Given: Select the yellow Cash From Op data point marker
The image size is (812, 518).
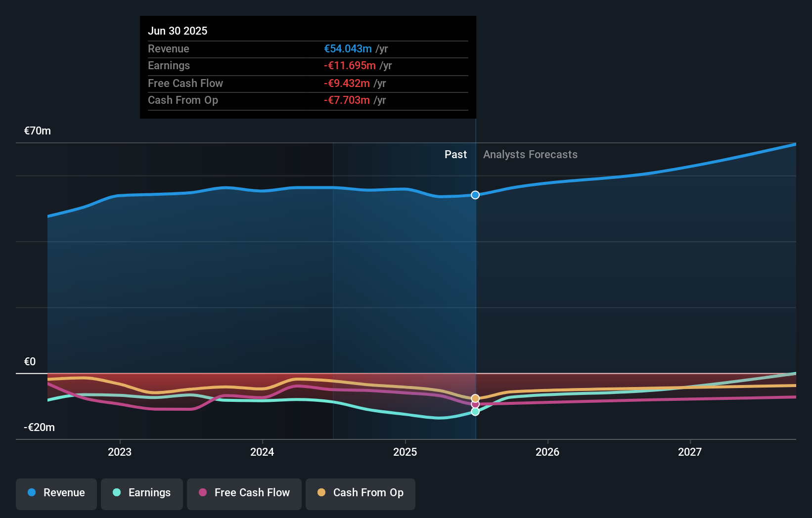Looking at the screenshot, I should pos(475,397).
